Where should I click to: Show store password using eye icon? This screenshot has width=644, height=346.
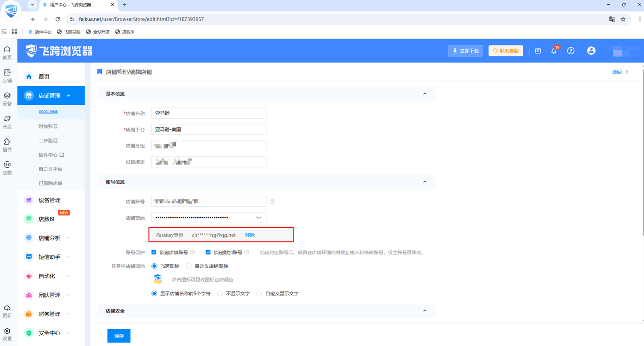pyautogui.click(x=258, y=218)
